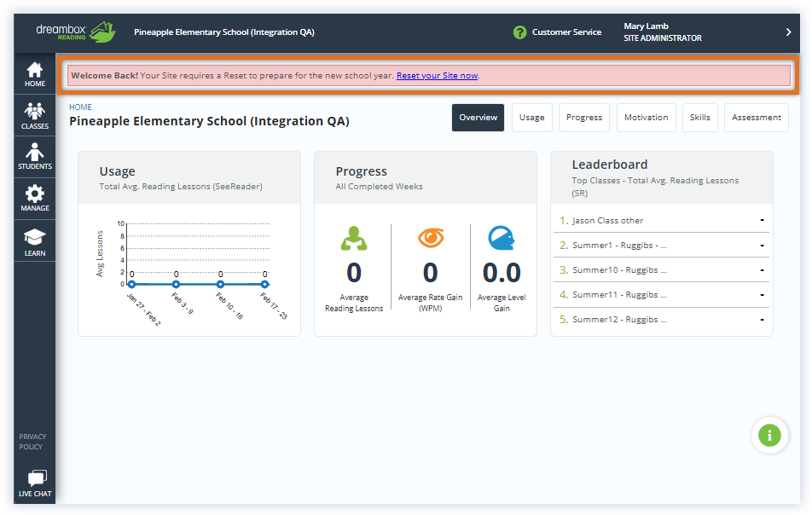Switch to the Usage tab
Viewport: 812px width, 515px height.
click(531, 118)
